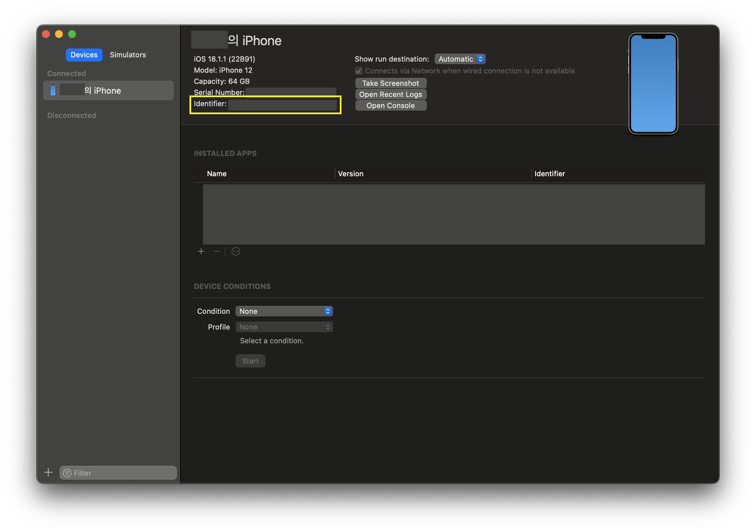Toggle the Connects via Network checkbox
Screen dimensions: 756x532
[x=359, y=71]
